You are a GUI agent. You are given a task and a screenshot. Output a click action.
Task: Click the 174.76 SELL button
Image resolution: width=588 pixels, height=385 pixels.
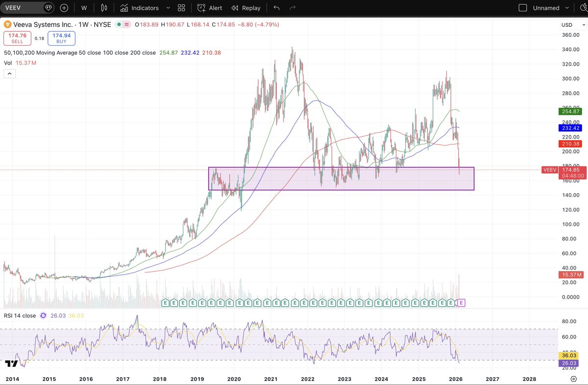17,38
